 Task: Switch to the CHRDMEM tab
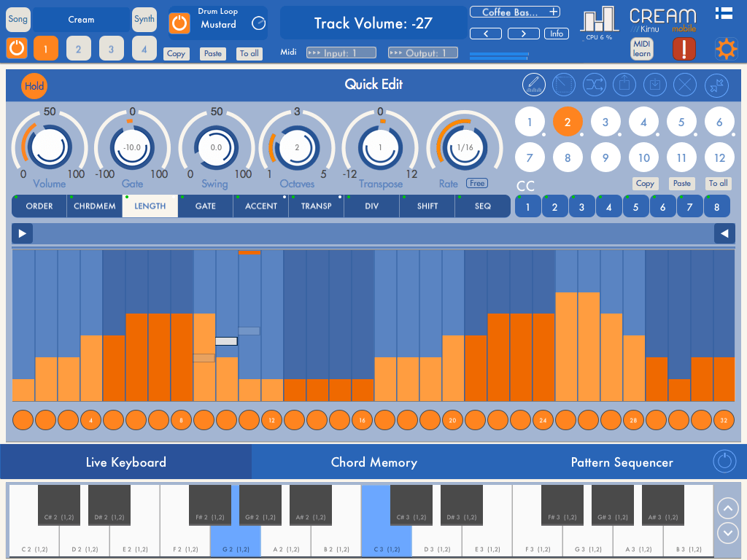[94, 206]
